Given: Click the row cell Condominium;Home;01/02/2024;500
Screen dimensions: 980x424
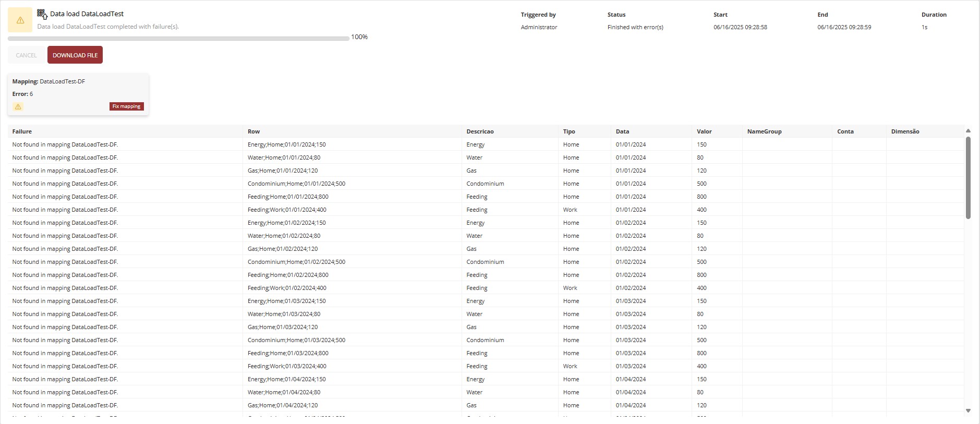Looking at the screenshot, I should [353, 262].
